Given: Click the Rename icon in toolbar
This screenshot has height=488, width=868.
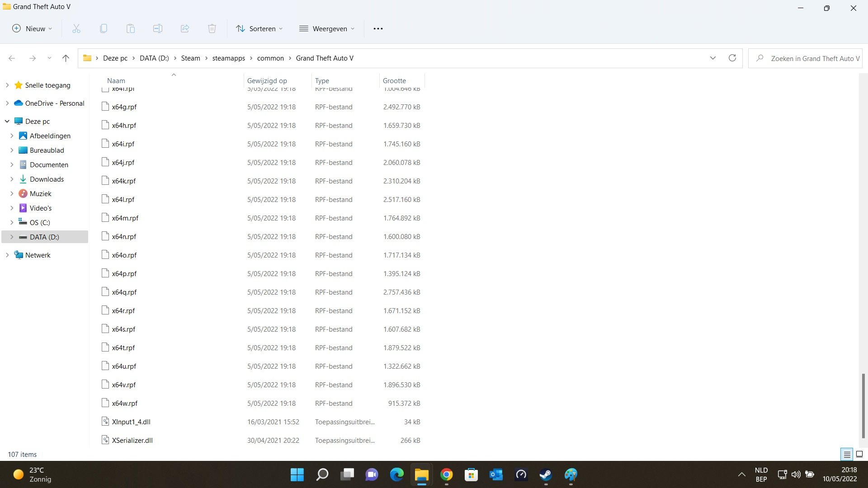Looking at the screenshot, I should pyautogui.click(x=158, y=28).
